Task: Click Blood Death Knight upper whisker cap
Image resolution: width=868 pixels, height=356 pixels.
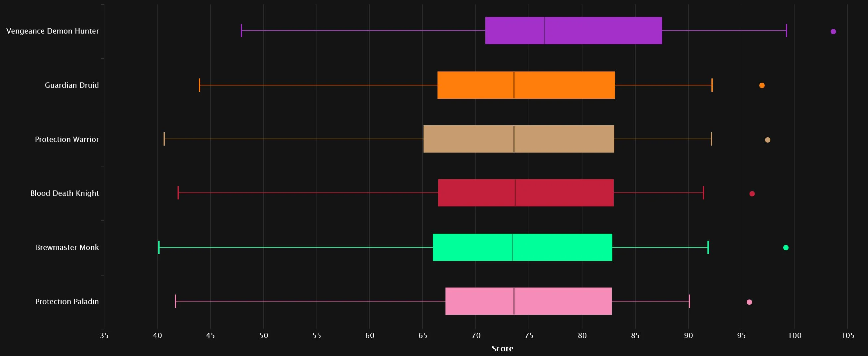Action: tap(703, 193)
